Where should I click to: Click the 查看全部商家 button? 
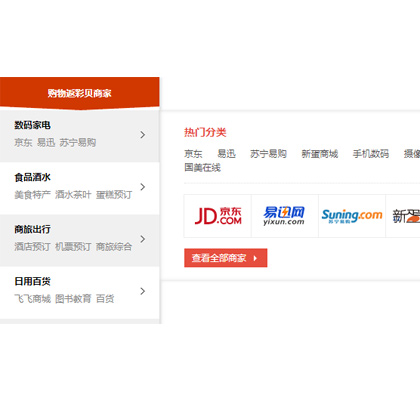click(226, 258)
